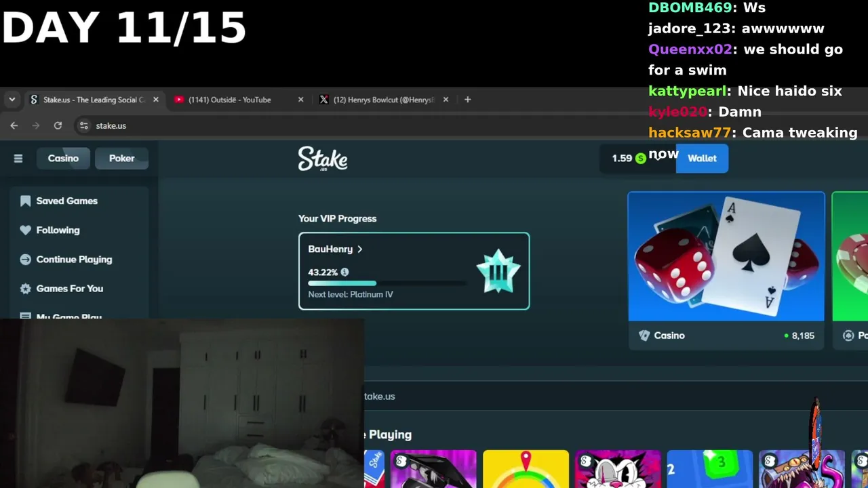Expand the BauHenry VIP profile link
The image size is (868, 488).
click(335, 249)
